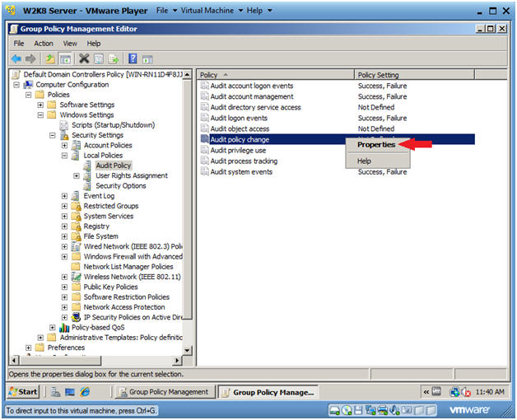Click the Properties toolbar icon
The height and width of the screenshot is (420, 517).
99,59
